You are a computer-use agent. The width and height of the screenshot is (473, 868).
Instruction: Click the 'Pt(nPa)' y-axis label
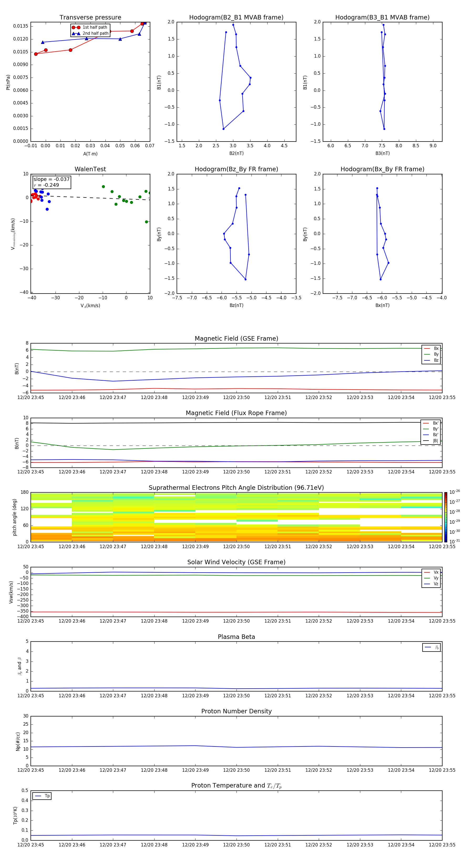(8, 82)
